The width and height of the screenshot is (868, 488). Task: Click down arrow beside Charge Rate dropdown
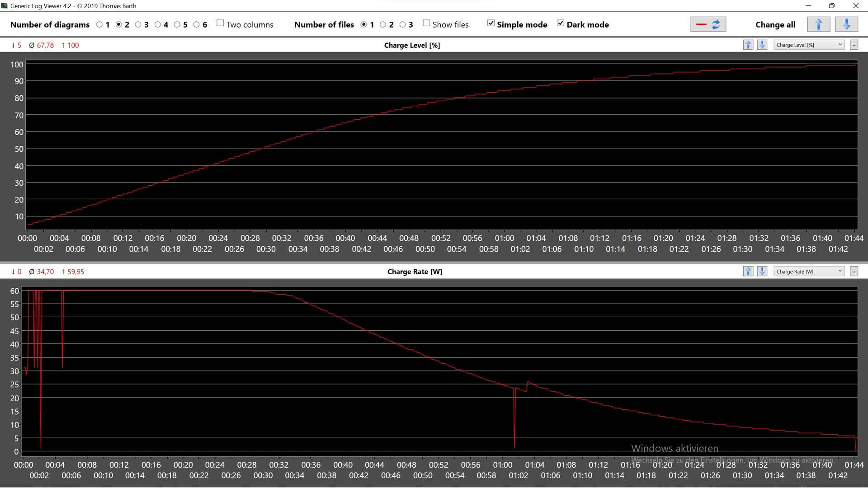point(762,272)
